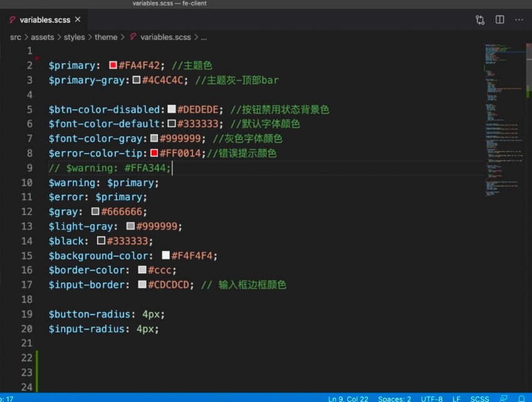532x402 pixels.
Task: Click the #999999 value on $font-color-gray line
Action: [180, 139]
